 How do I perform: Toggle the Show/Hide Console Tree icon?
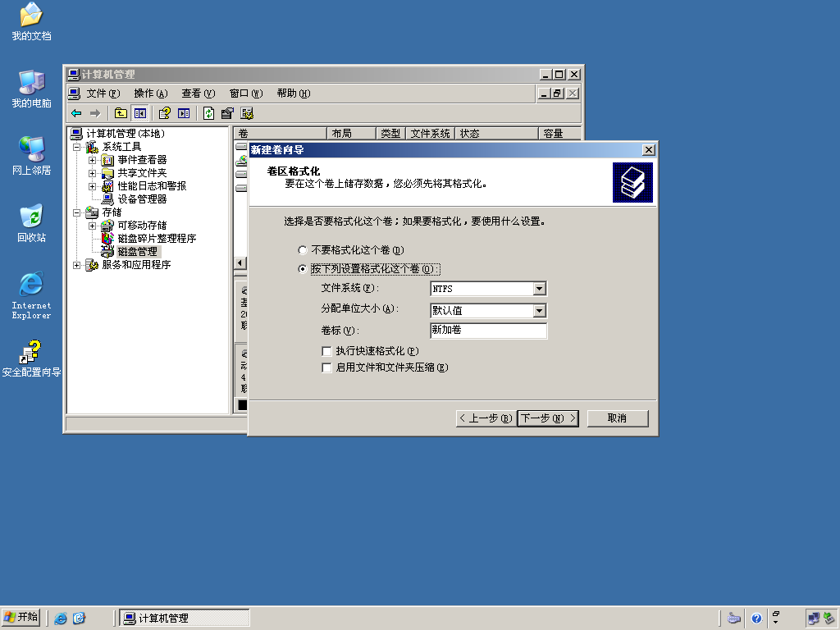(x=139, y=113)
